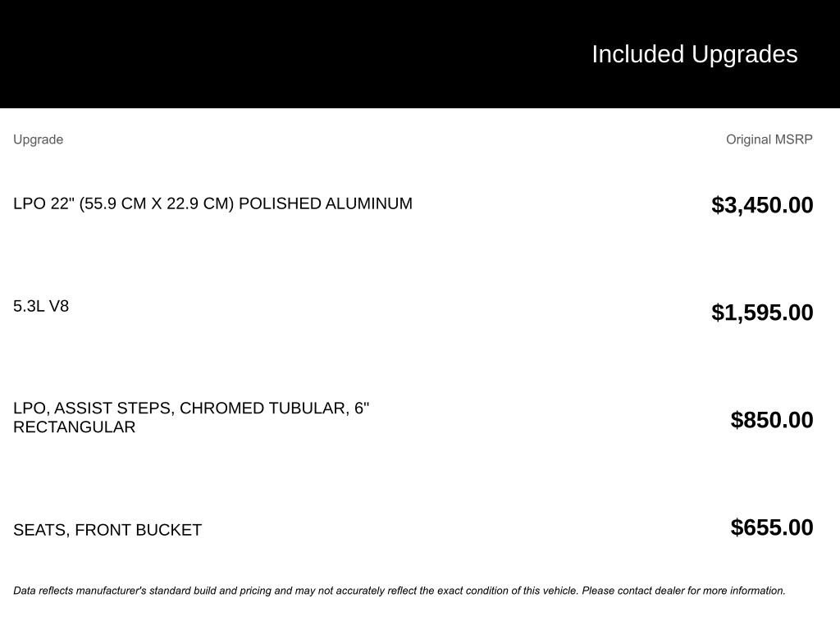Click the Included Upgrades heading
This screenshot has height=630, width=840.
coord(694,54)
